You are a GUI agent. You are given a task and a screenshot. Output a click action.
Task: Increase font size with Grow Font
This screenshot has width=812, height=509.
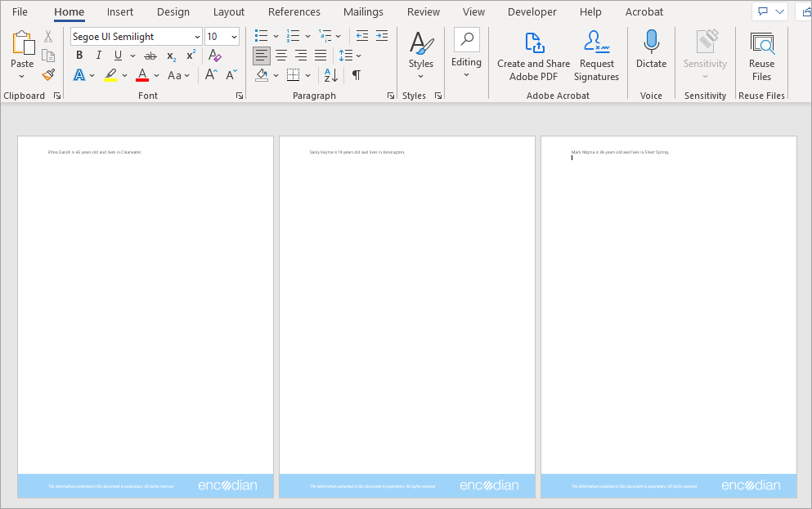point(211,75)
